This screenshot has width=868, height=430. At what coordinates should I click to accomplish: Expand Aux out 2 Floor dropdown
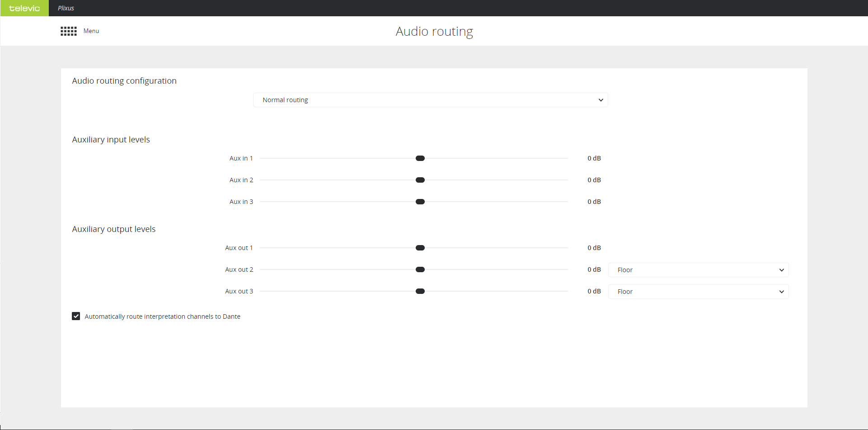coord(698,270)
